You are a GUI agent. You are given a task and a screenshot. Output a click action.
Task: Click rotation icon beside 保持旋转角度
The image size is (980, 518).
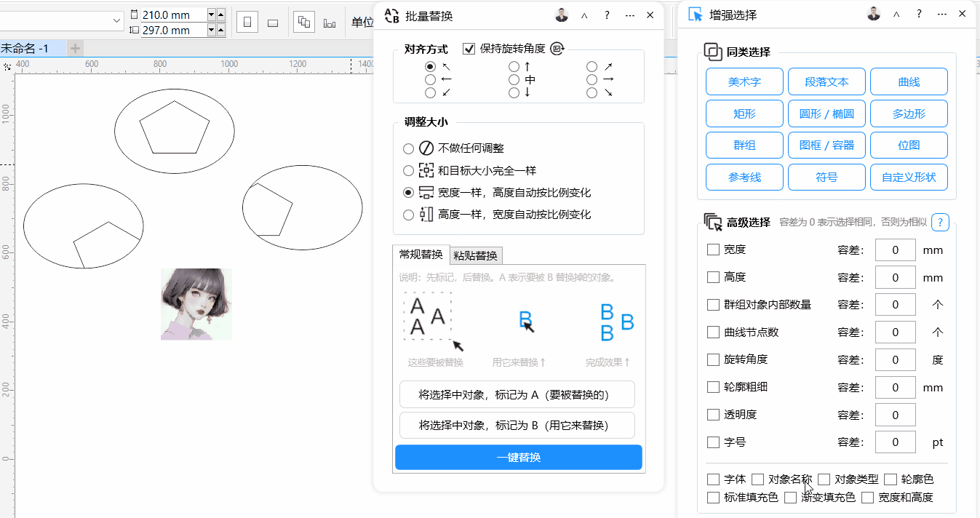pyautogui.click(x=557, y=49)
